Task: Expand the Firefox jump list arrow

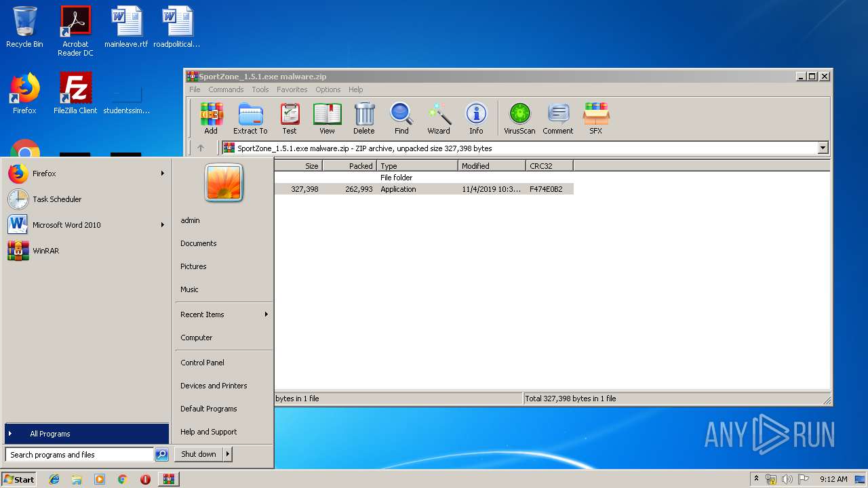Action: click(163, 174)
